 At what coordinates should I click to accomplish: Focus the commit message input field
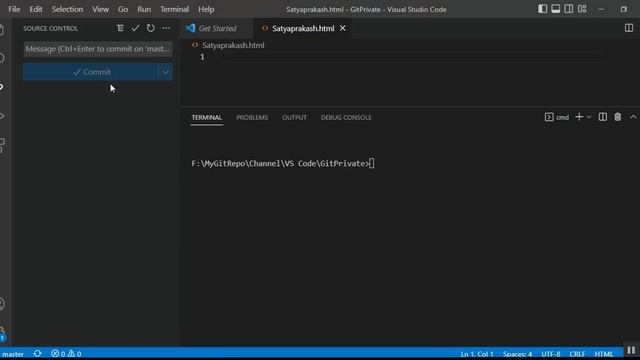98,49
